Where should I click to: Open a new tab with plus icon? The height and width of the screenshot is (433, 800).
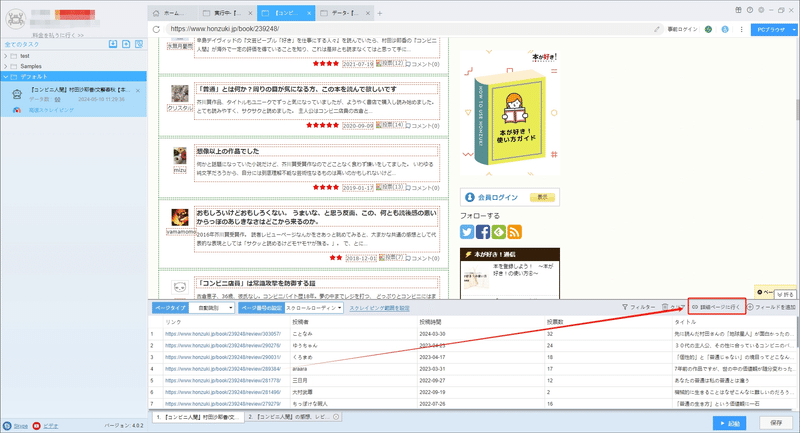pos(380,13)
